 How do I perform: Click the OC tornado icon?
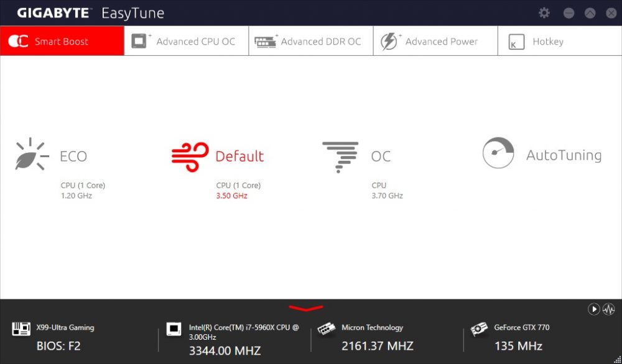340,157
